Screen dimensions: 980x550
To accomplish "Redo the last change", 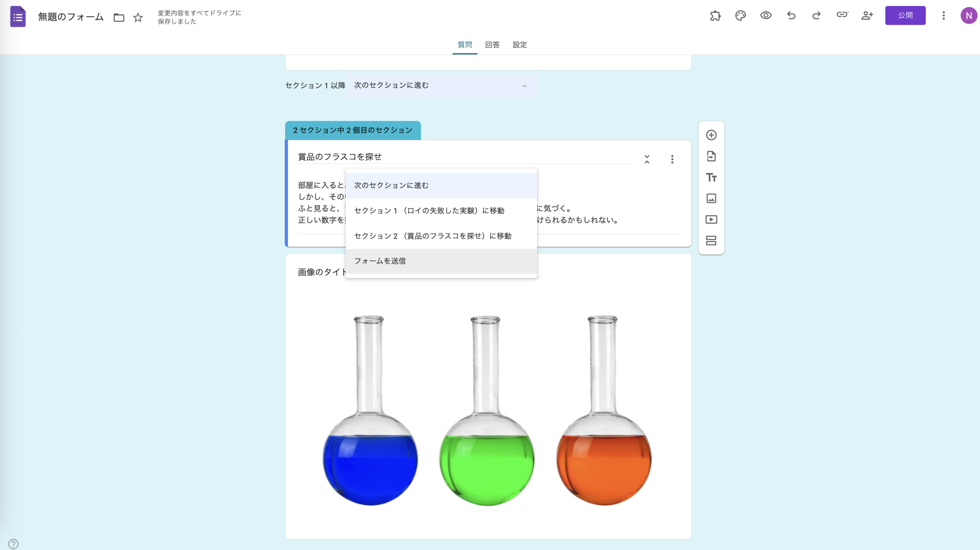I will (x=816, y=15).
